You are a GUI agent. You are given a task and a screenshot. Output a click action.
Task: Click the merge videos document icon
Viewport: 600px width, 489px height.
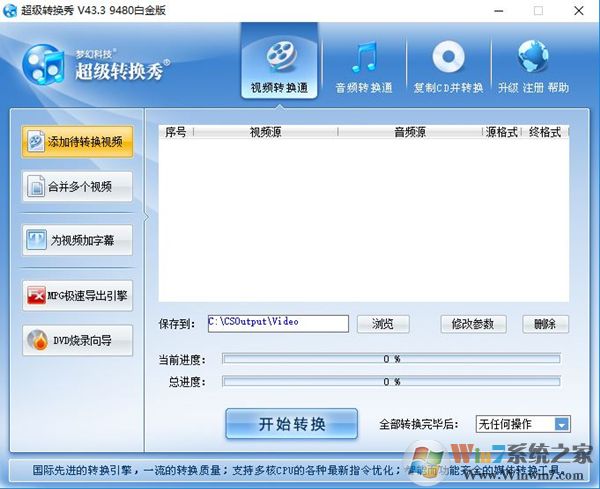36,187
